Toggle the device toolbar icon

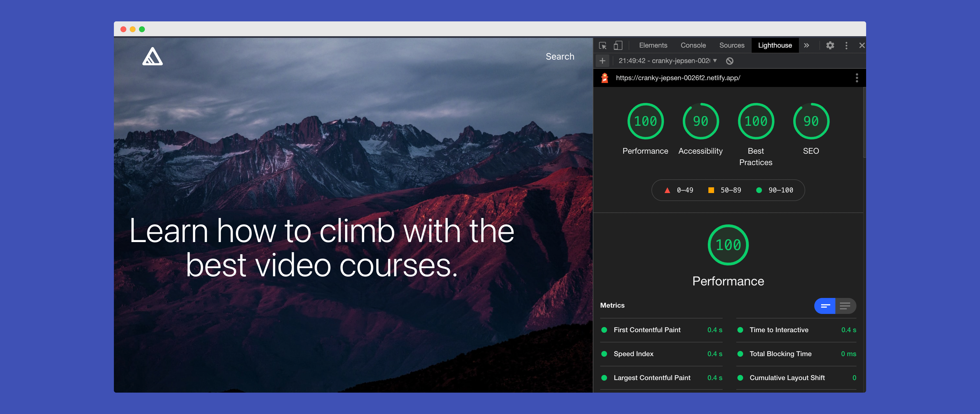coord(618,46)
